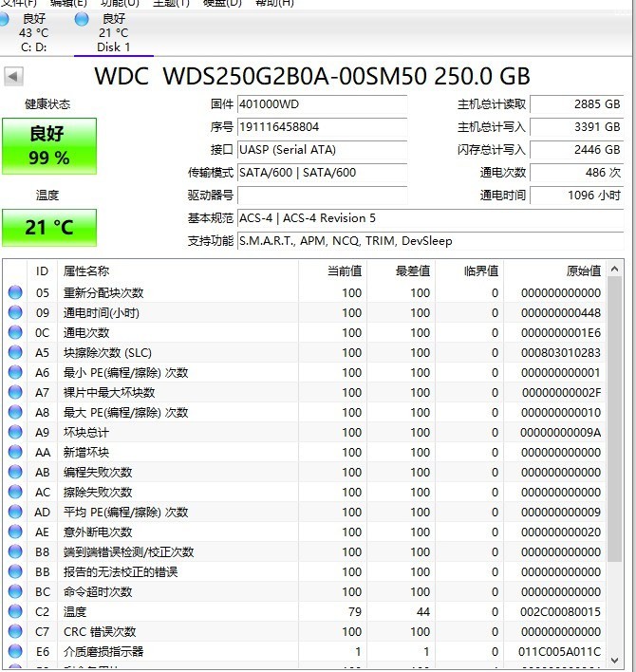This screenshot has height=672, width=636.
Task: Open the 良好 99 % health status button
Action: click(49, 146)
